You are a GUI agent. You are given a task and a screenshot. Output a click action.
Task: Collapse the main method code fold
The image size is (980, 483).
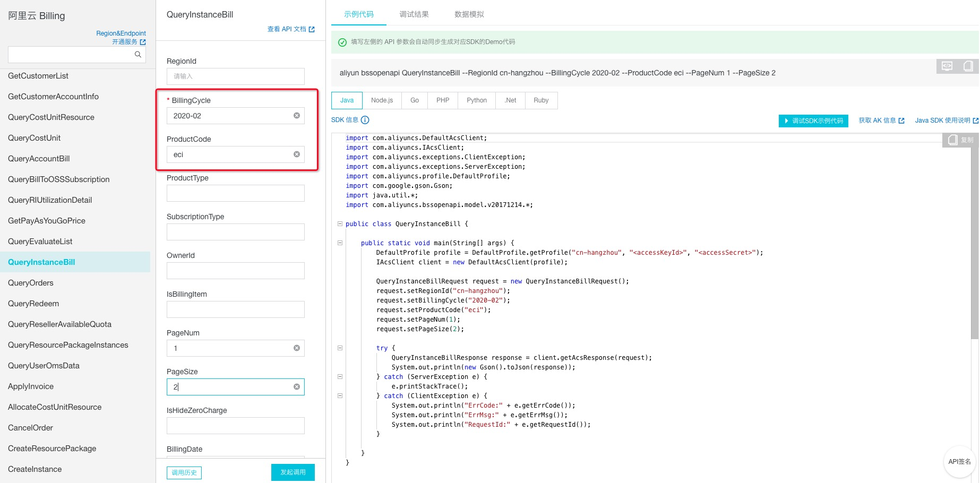coord(340,243)
